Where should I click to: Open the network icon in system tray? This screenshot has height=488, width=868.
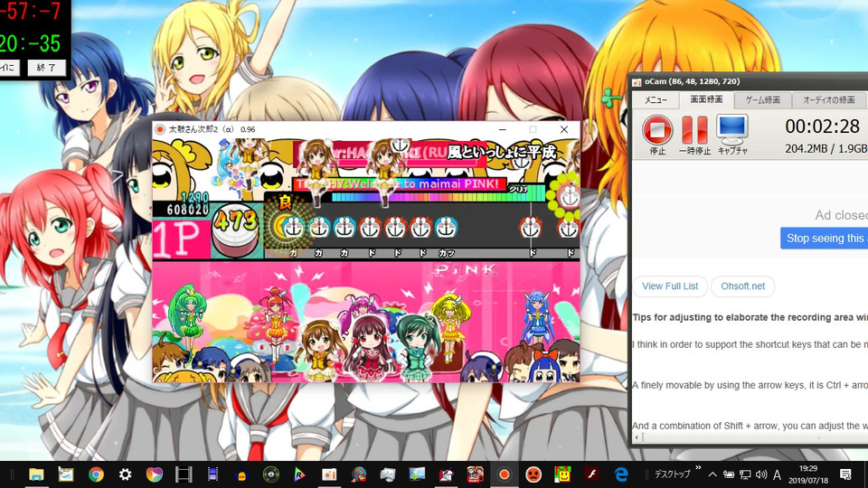[x=745, y=474]
